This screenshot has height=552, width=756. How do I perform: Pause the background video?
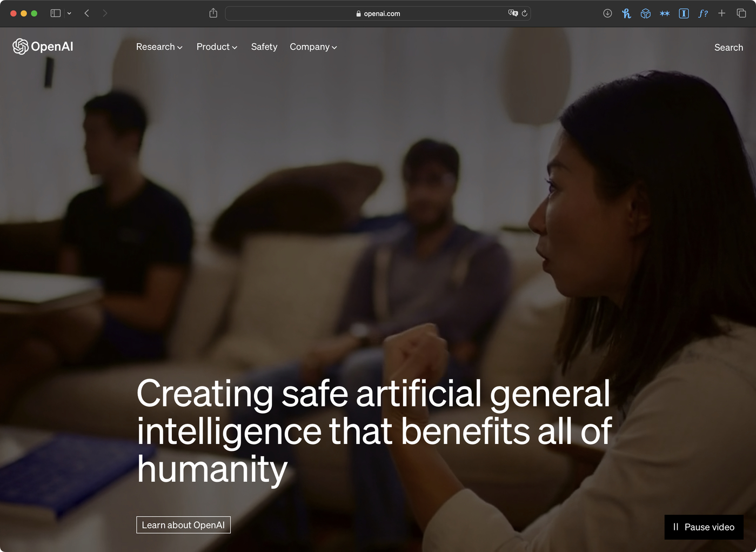click(704, 527)
